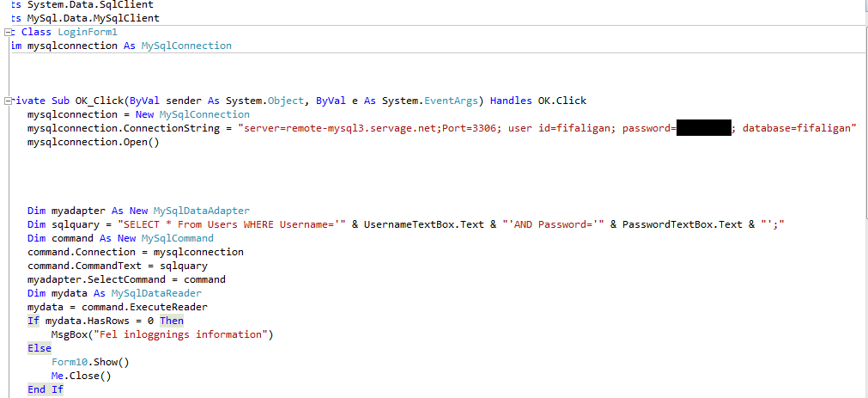Click the 'OK_Click' sub name

(99, 101)
